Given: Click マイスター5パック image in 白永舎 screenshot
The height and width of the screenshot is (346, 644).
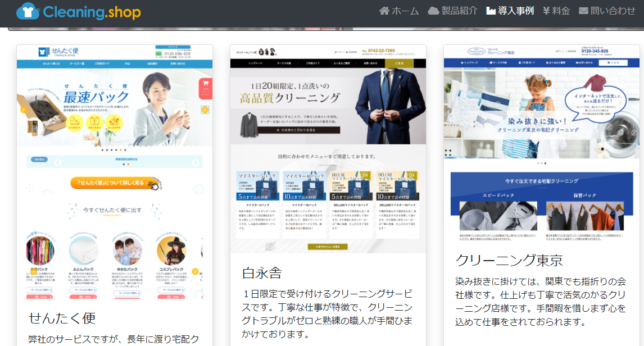Looking at the screenshot, I should pos(257,185).
